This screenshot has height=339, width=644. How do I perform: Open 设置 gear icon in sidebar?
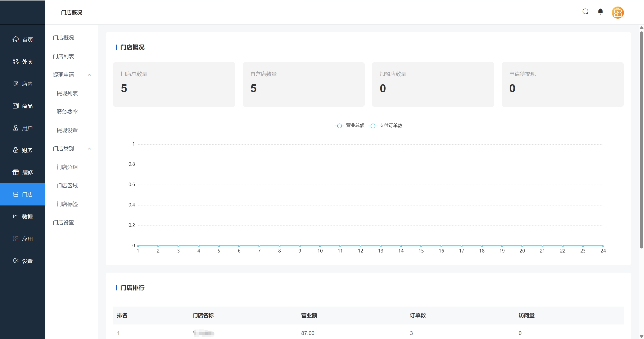pos(16,261)
